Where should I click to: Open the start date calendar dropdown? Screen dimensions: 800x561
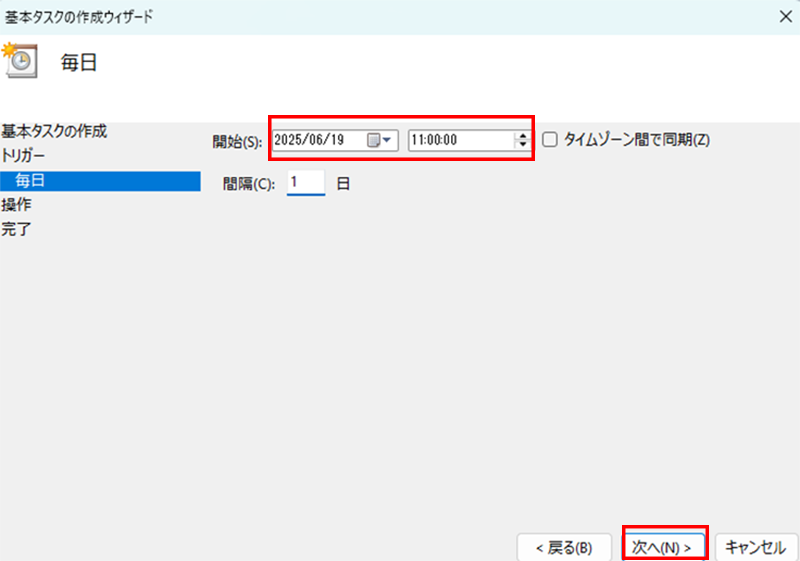click(x=379, y=140)
